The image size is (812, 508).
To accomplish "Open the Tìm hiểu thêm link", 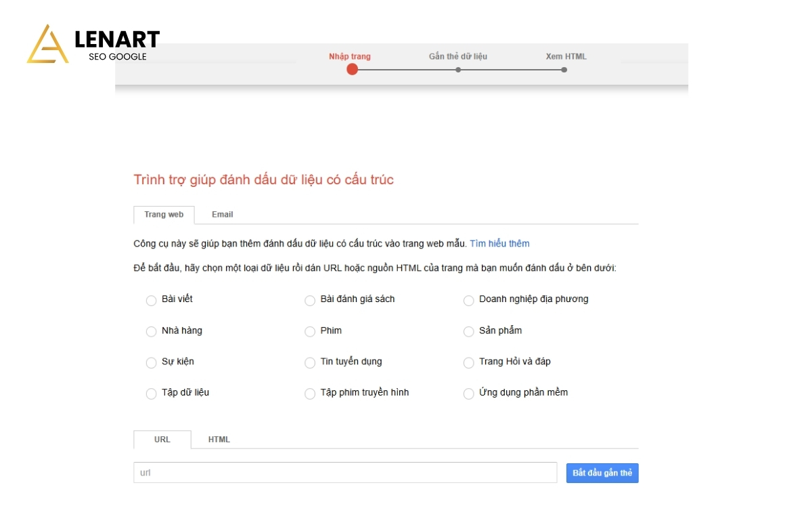I will point(499,243).
